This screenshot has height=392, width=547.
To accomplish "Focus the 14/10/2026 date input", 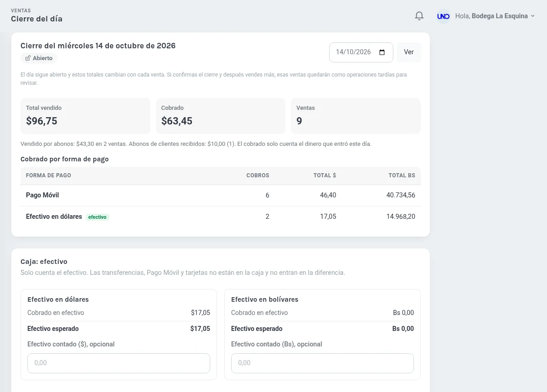I will coord(361,52).
